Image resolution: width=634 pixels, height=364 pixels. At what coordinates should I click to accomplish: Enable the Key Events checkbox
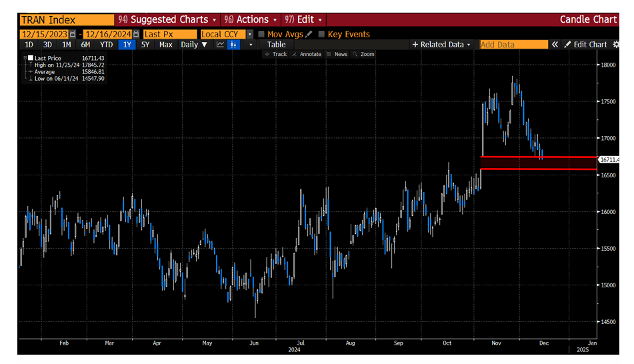(321, 35)
